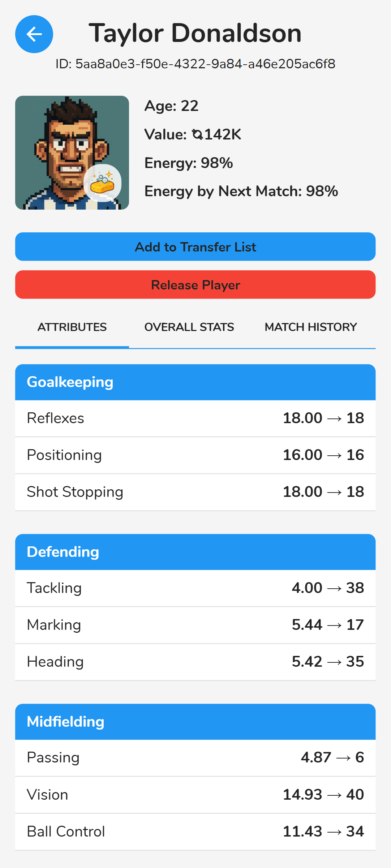Select the Tackling attribute row
391x868 pixels.
(195, 588)
